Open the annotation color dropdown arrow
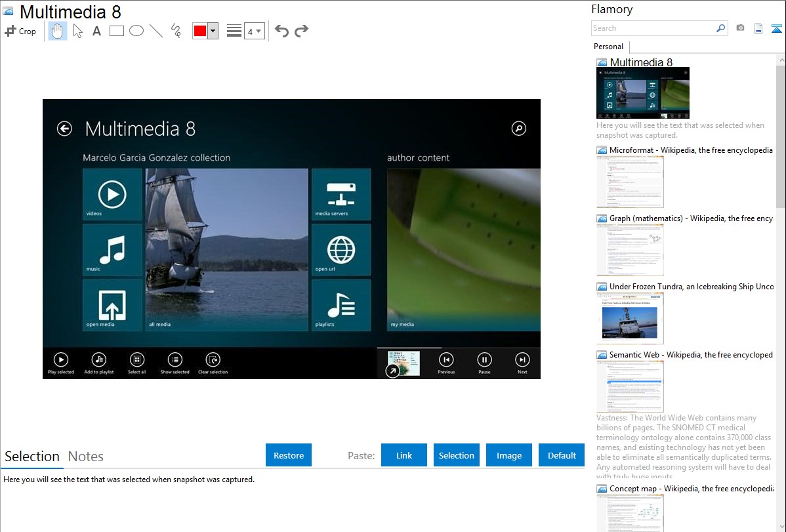This screenshot has width=786, height=532. 213,31
